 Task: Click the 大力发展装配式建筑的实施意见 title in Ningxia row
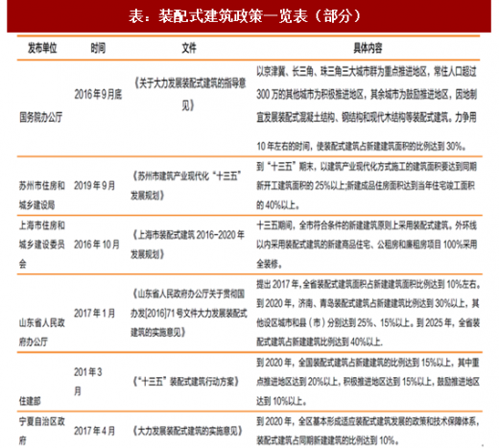187,431
